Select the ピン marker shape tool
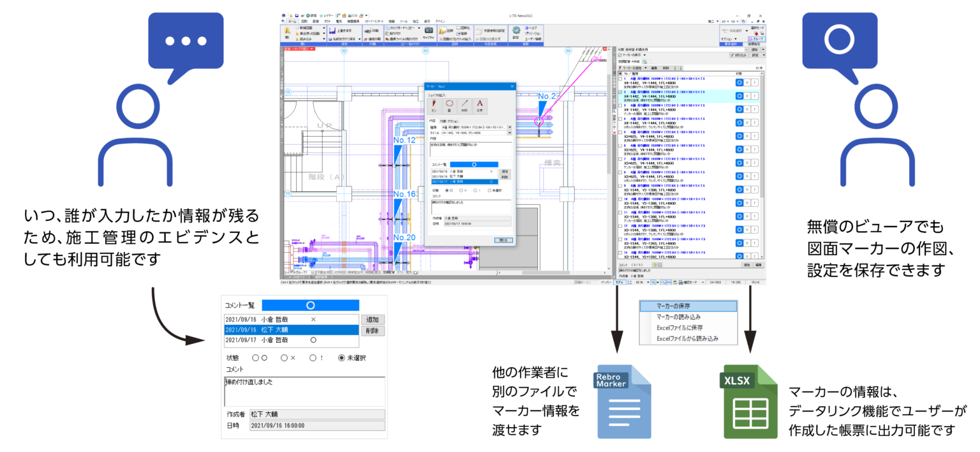Image resolution: width=980 pixels, height=452 pixels. coord(434,105)
